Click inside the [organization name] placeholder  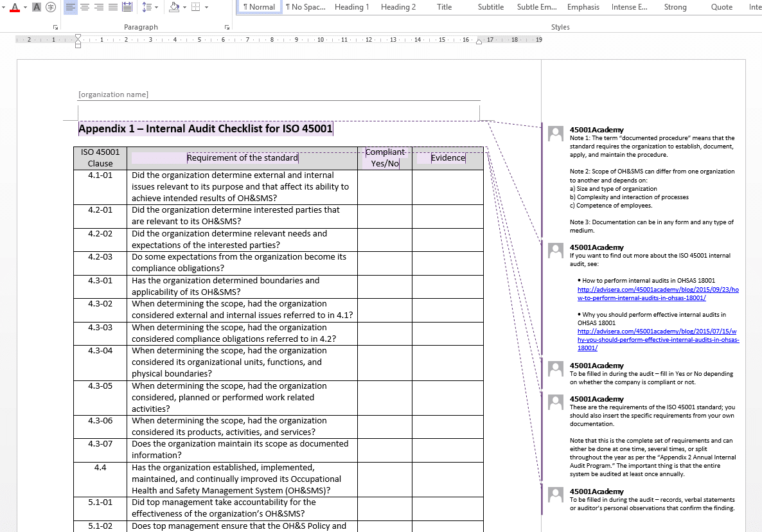pyautogui.click(x=113, y=94)
